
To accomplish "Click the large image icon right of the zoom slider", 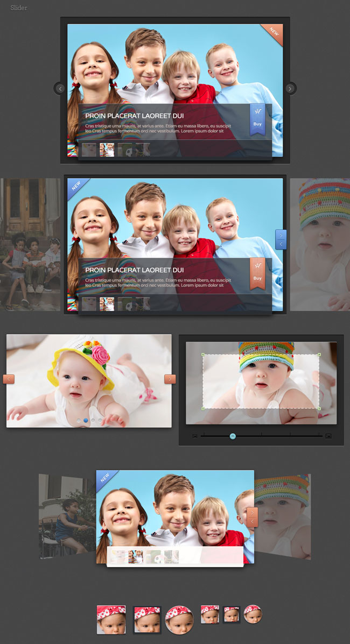I will [x=328, y=436].
